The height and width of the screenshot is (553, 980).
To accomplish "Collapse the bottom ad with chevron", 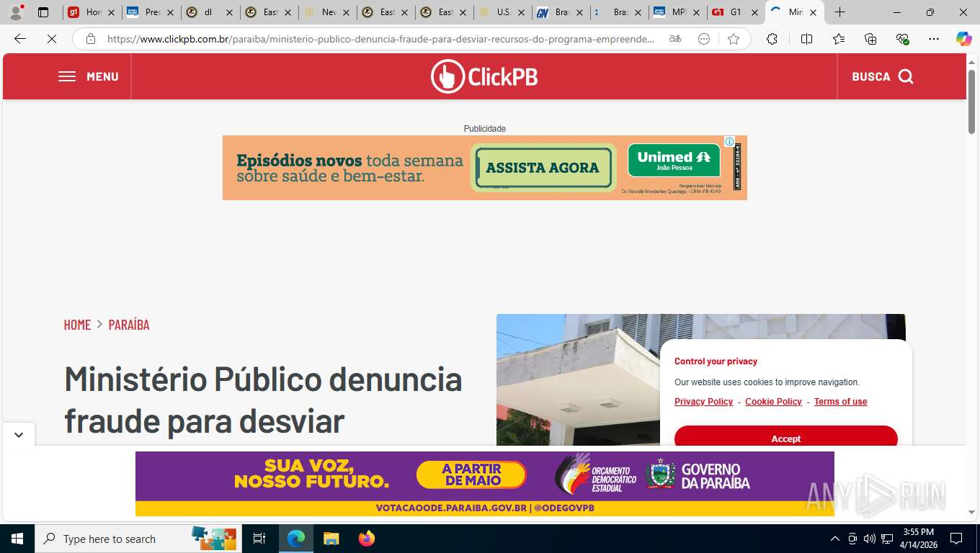I will (18, 435).
